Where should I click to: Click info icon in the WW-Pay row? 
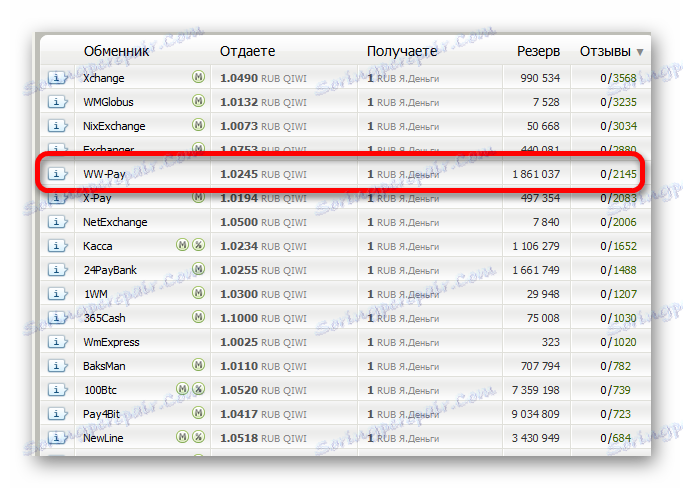pos(57,174)
